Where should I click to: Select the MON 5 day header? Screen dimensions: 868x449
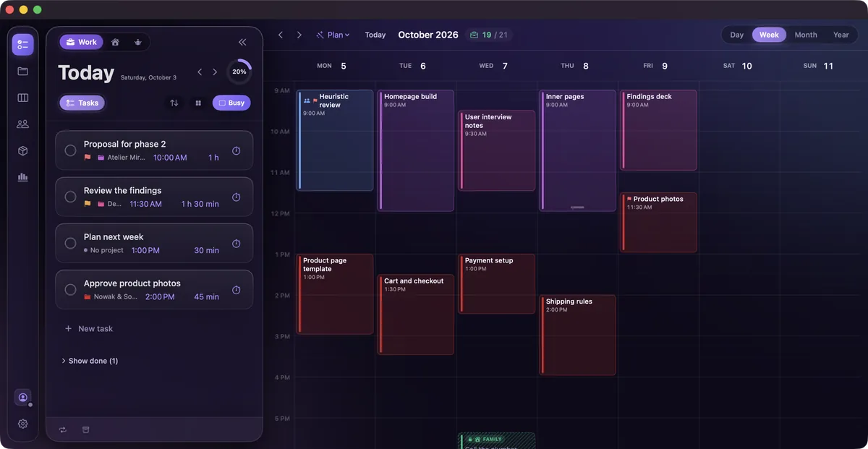point(331,66)
